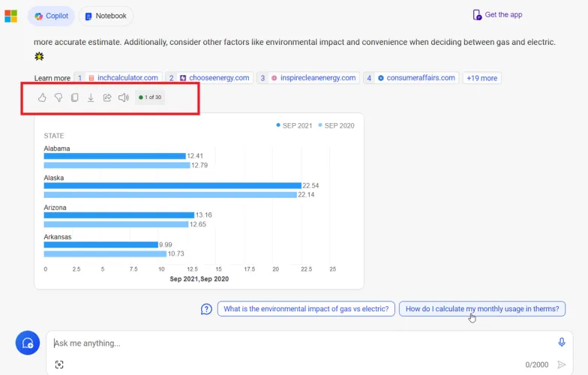Expand the +19 more sources
Screen dimensions: 588x375
(x=481, y=78)
